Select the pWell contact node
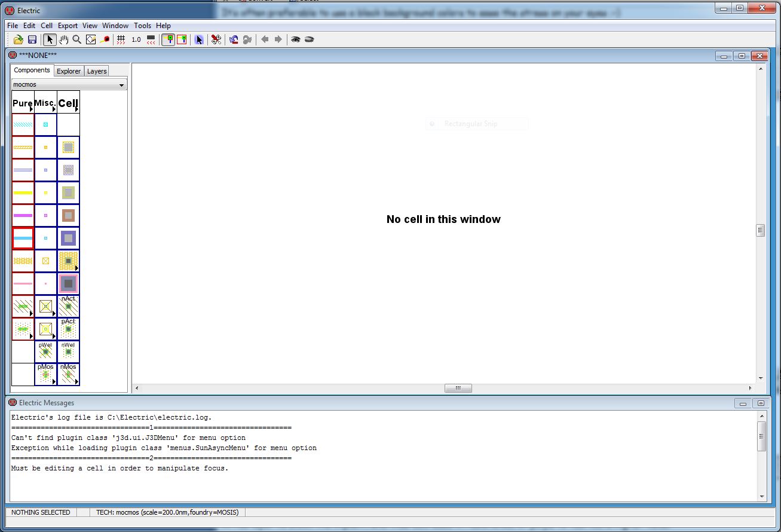 (45, 352)
